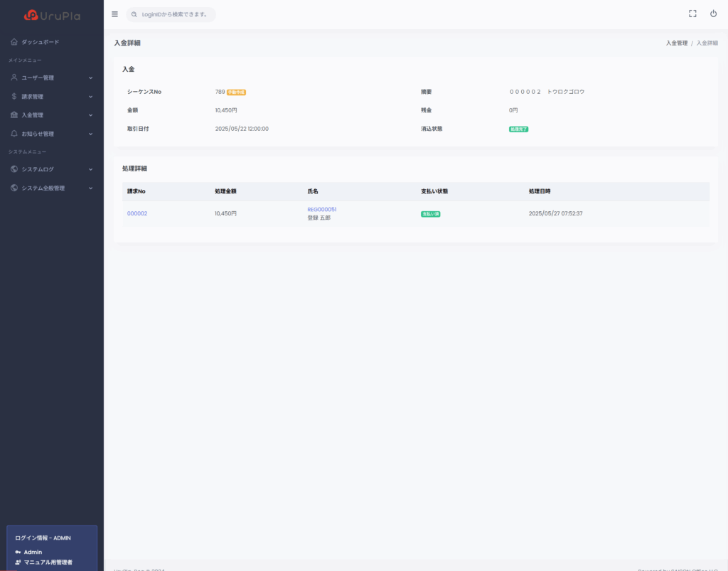Click the system log globe icon
Image resolution: width=728 pixels, height=571 pixels.
[14, 169]
